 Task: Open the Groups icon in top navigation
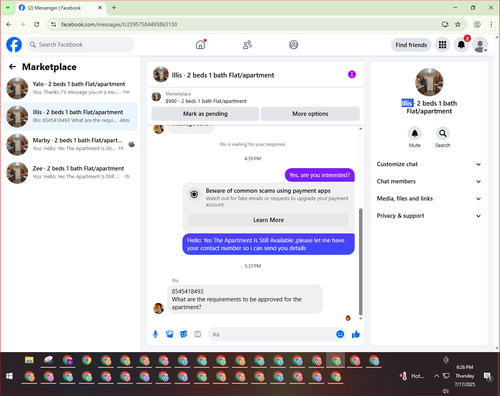pyautogui.click(x=294, y=45)
